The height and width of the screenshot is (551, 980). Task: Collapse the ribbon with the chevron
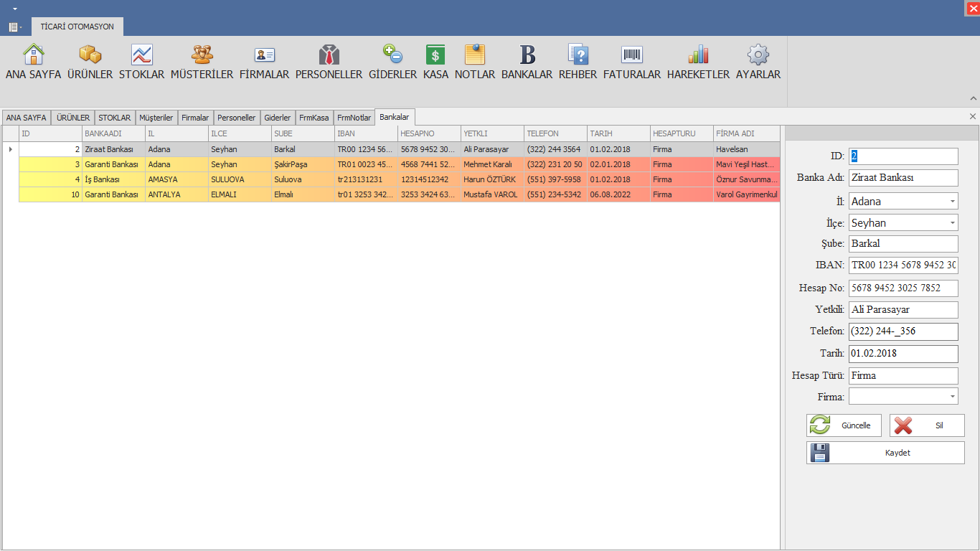coord(973,98)
